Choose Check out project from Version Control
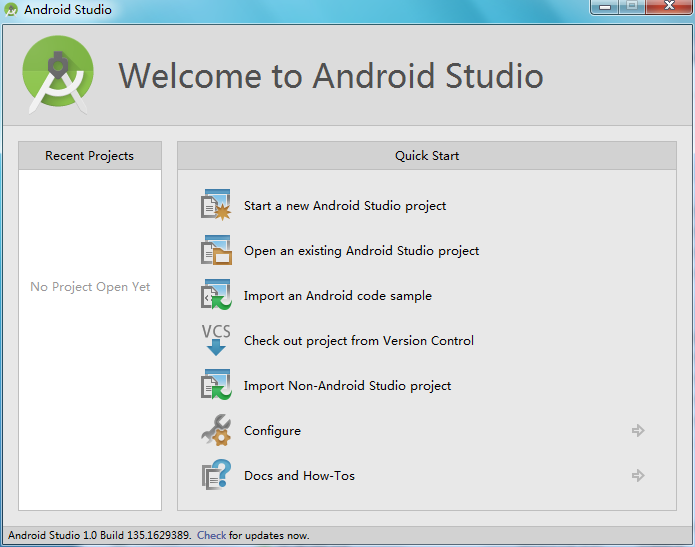This screenshot has height=547, width=695. pyautogui.click(x=359, y=340)
